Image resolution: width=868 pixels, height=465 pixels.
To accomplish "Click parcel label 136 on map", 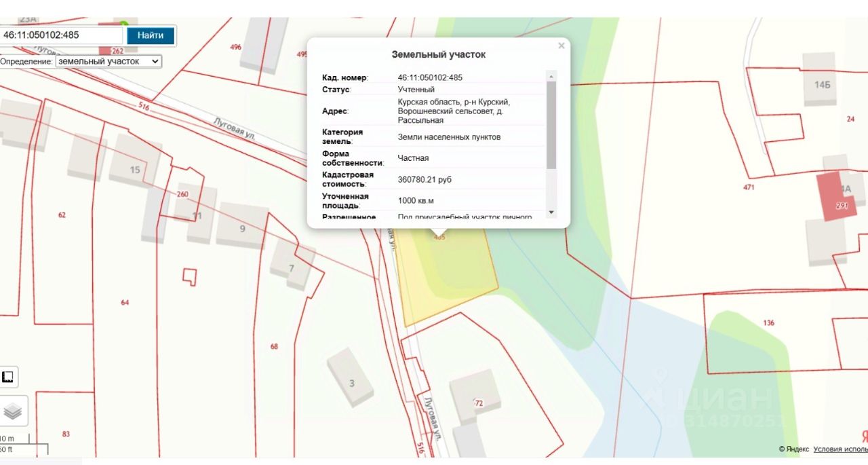I will 768,323.
